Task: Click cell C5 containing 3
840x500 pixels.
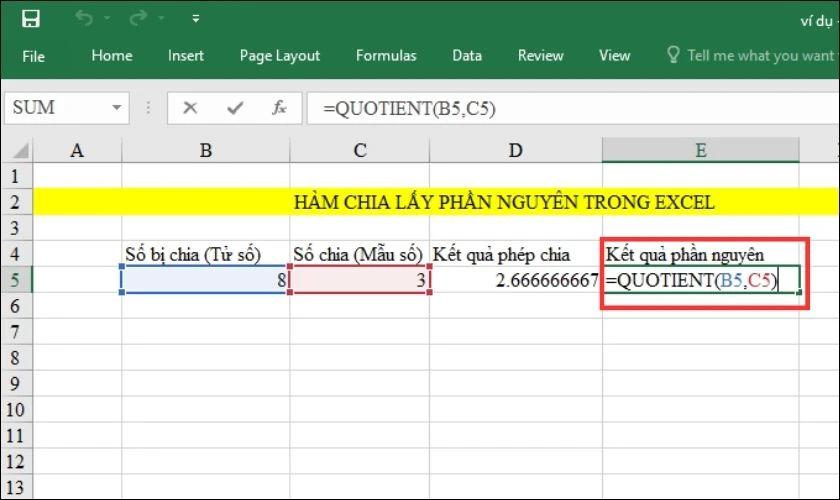Action: (x=360, y=280)
